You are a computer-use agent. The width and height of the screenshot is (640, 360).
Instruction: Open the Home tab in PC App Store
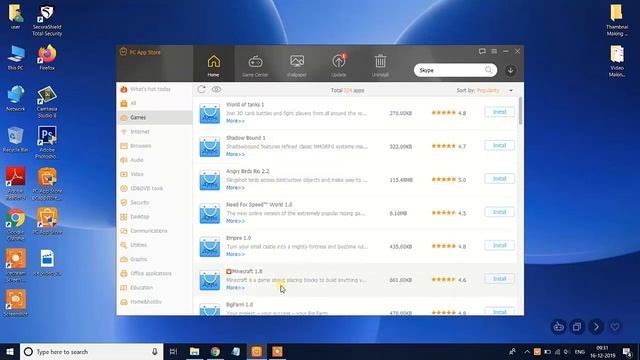[213, 64]
